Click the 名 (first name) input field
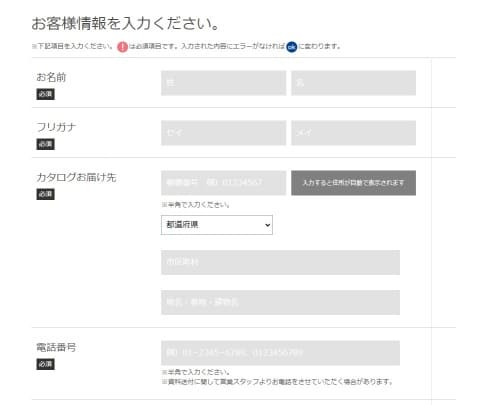This screenshot has height=405, width=500. pyautogui.click(x=353, y=83)
